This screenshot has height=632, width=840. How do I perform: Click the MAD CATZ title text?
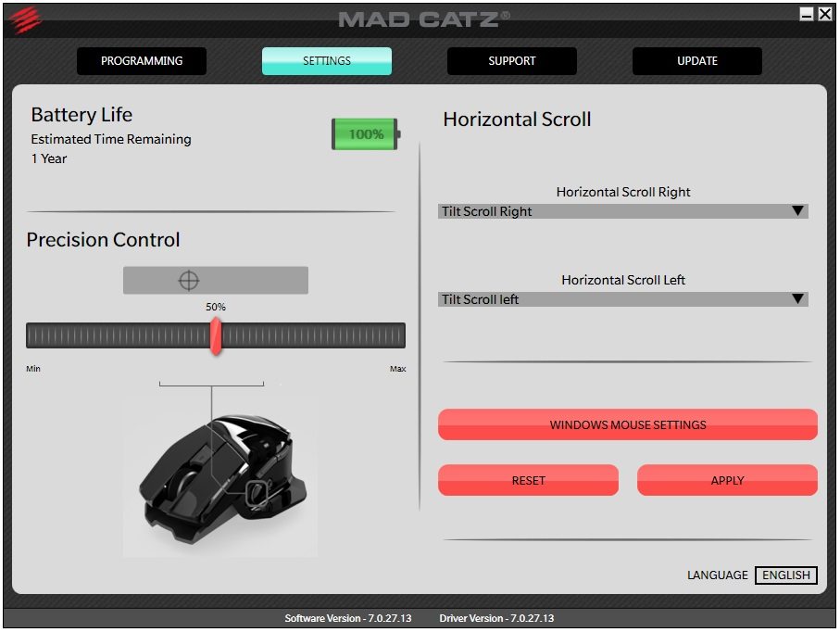point(424,19)
